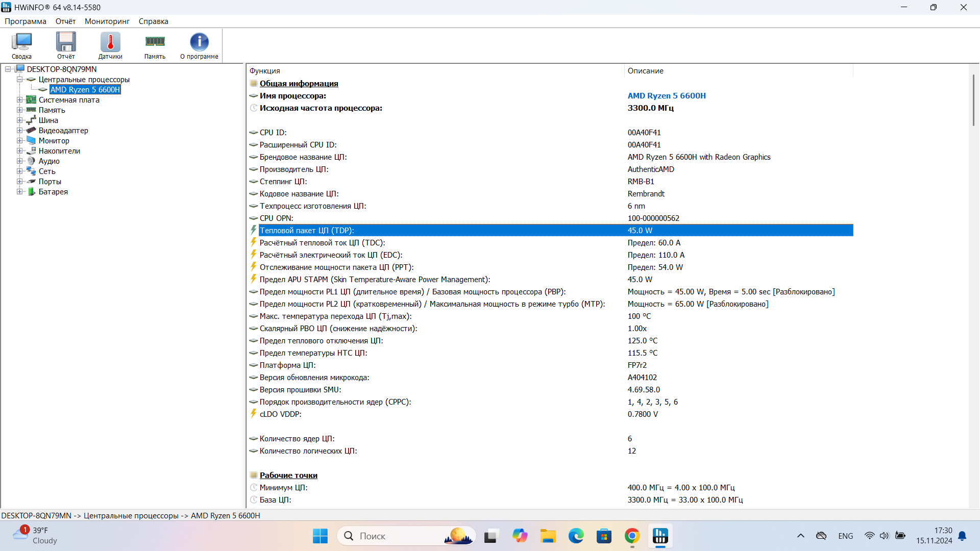Select the Версия прошивки SMU row
980x551 pixels.
(x=550, y=390)
